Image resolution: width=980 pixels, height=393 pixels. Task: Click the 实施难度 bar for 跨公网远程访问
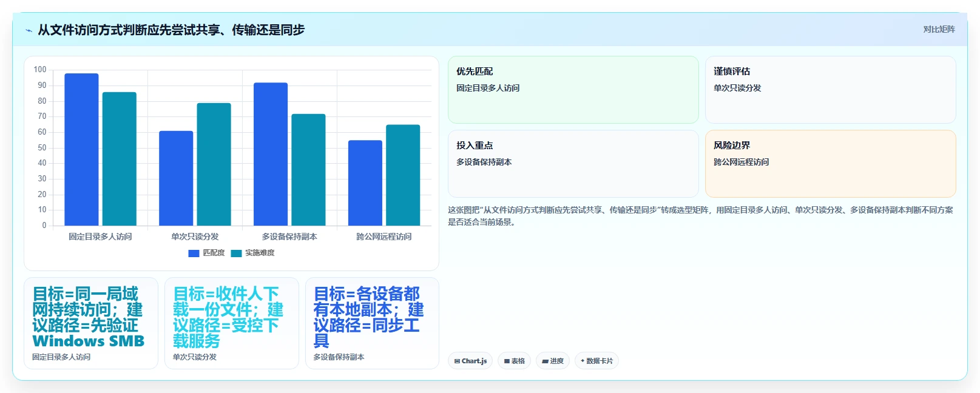[x=403, y=175]
